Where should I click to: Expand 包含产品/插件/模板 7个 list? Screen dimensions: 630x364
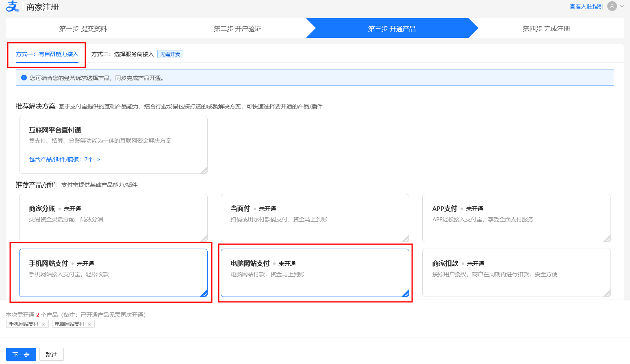pos(64,159)
